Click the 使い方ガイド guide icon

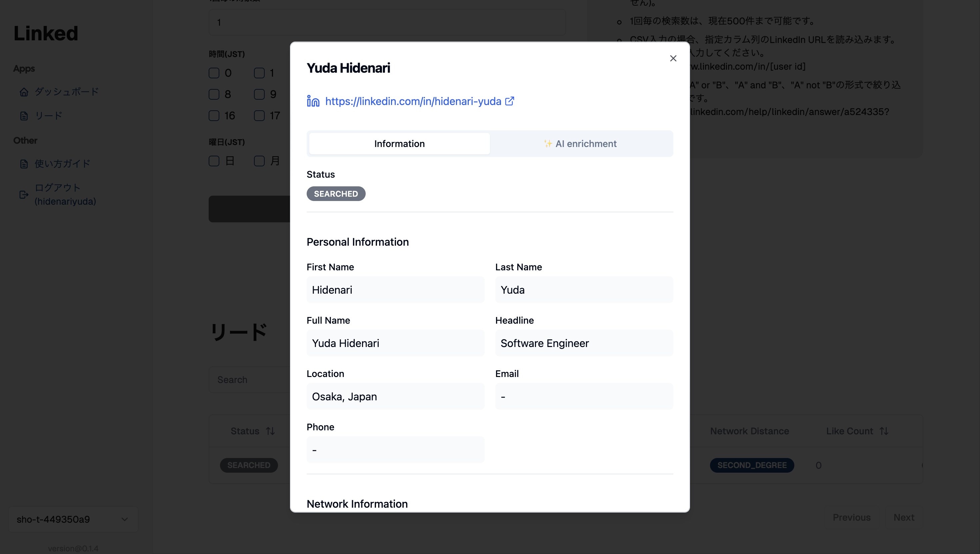pos(24,163)
